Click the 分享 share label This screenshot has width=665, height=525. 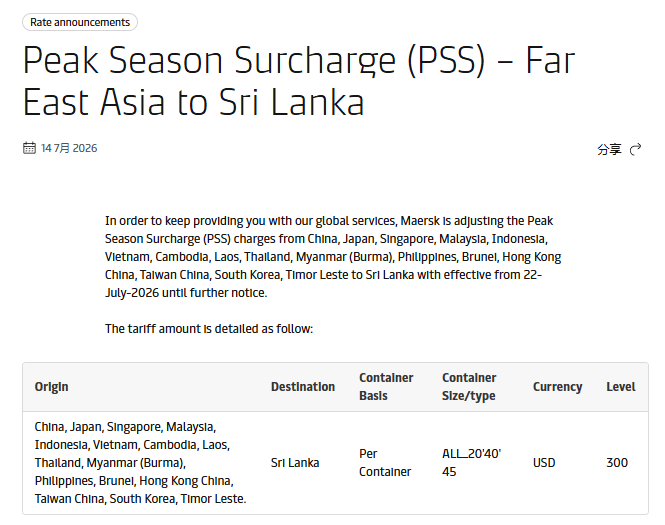tap(609, 149)
